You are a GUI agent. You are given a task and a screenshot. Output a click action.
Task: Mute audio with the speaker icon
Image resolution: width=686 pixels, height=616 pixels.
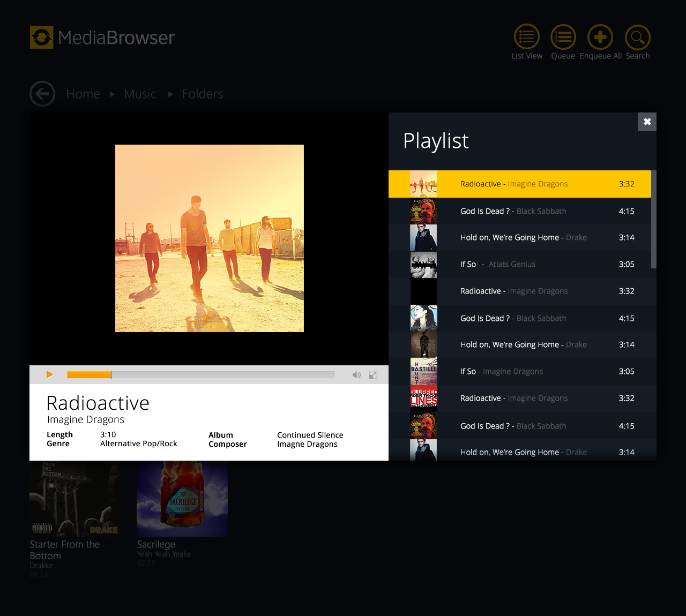click(356, 375)
